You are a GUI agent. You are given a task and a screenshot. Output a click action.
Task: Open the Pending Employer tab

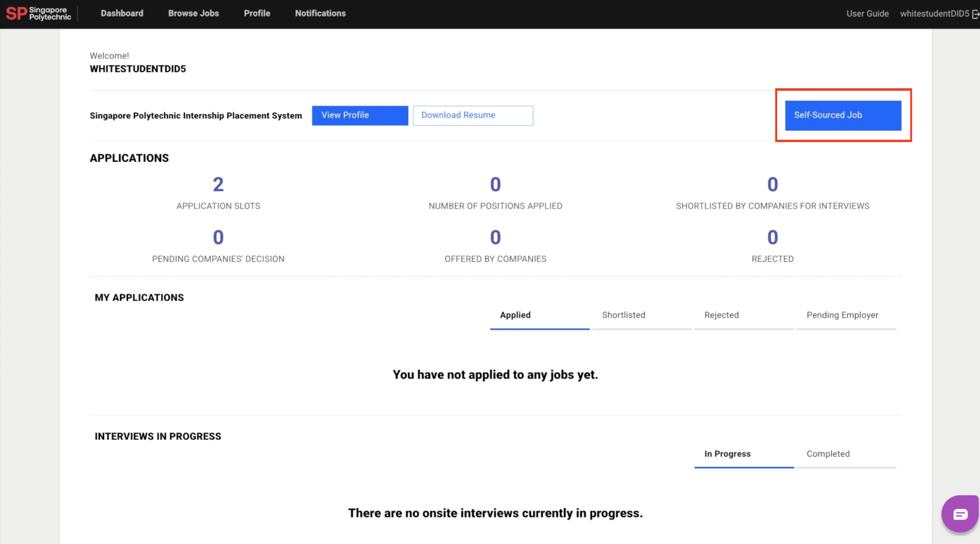(x=847, y=317)
